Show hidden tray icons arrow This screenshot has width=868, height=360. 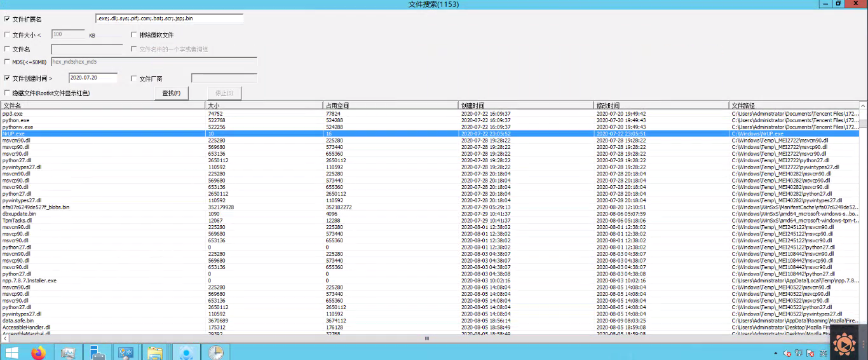tap(776, 353)
